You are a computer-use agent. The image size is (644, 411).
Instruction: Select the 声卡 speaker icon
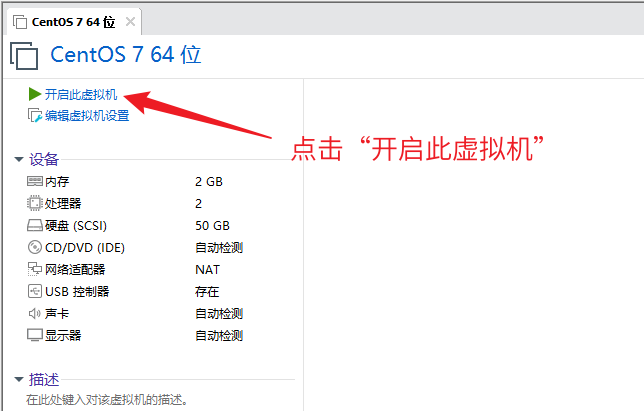35,313
